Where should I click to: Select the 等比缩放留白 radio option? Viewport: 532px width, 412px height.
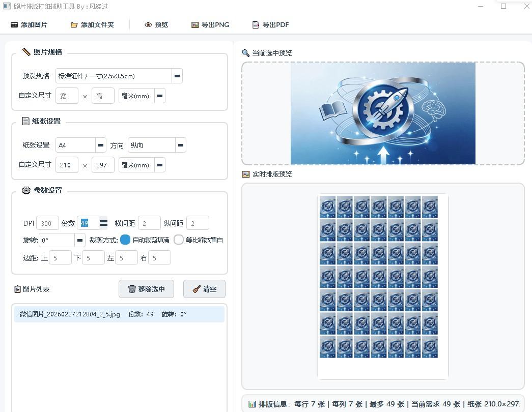(178, 240)
